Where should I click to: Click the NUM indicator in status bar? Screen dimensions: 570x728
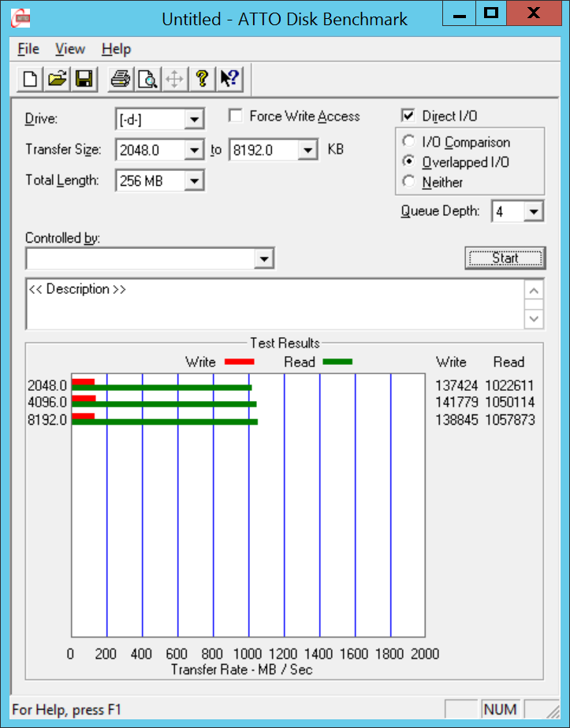pos(500,709)
